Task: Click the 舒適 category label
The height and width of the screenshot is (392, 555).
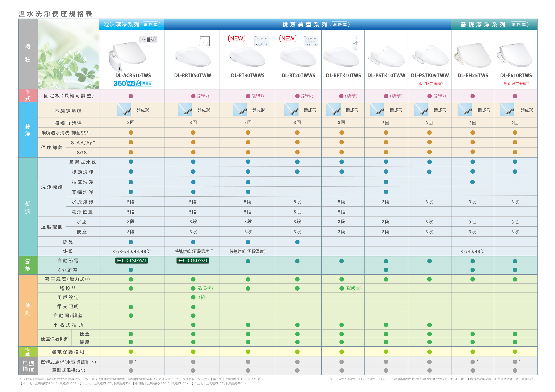Action: [x=28, y=207]
